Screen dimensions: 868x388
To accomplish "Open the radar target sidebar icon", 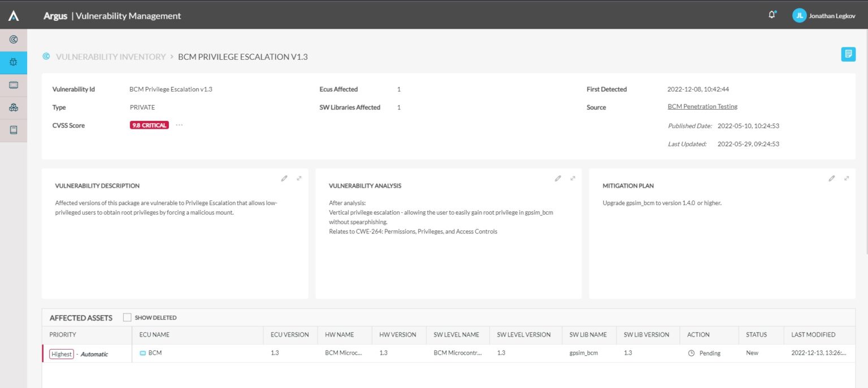I will (x=14, y=40).
